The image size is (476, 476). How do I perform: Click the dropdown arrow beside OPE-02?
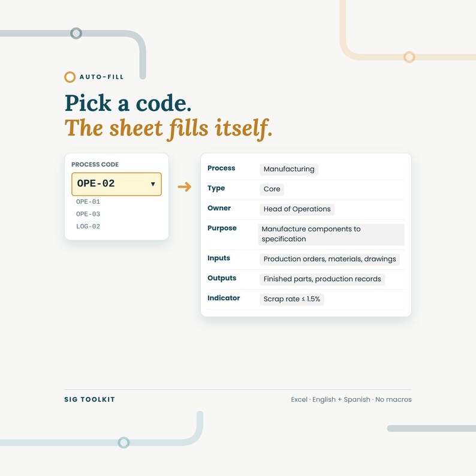[x=153, y=184]
